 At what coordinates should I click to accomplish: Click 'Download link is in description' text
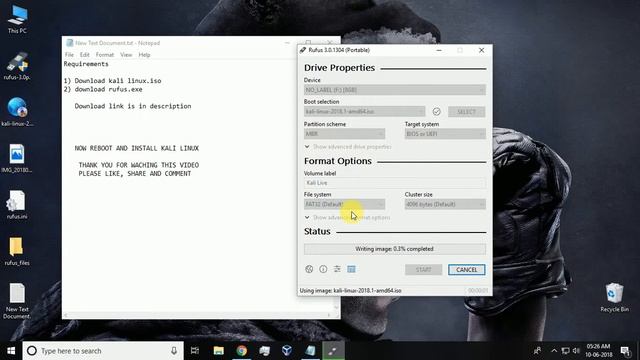pos(133,106)
